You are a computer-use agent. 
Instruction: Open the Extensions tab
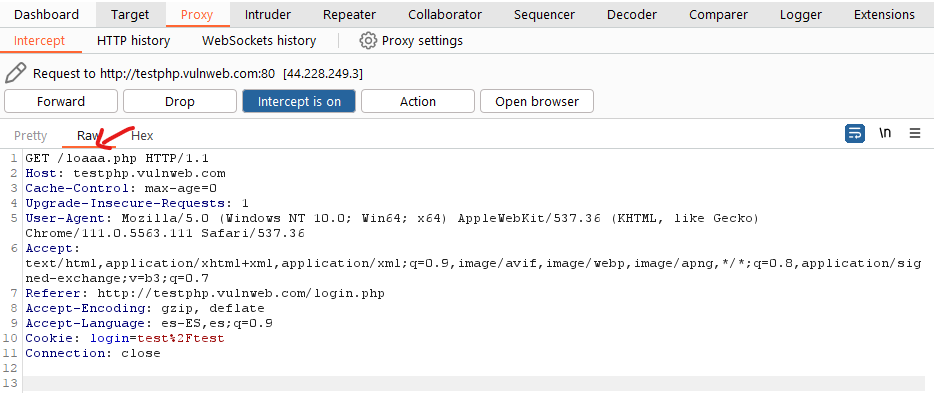click(x=884, y=14)
